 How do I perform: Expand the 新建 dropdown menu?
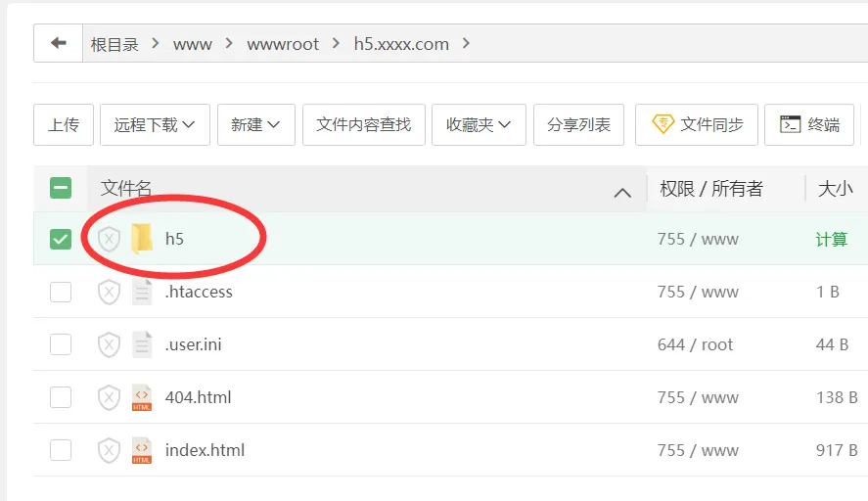255,125
